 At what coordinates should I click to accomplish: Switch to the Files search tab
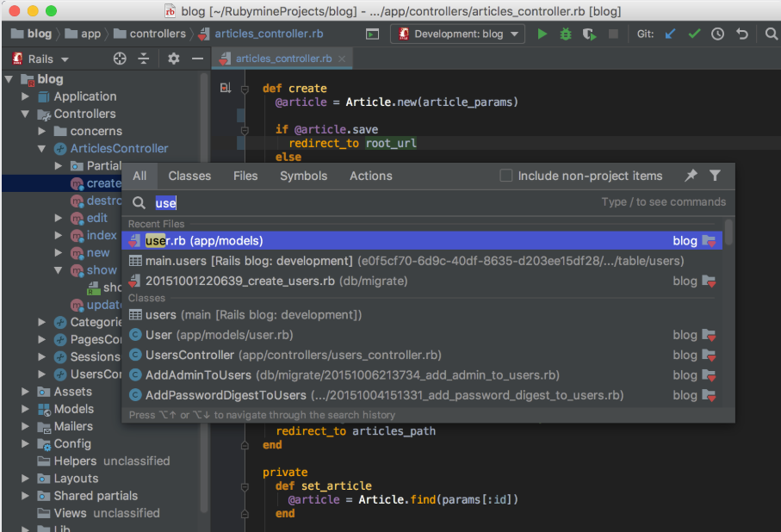pos(245,176)
